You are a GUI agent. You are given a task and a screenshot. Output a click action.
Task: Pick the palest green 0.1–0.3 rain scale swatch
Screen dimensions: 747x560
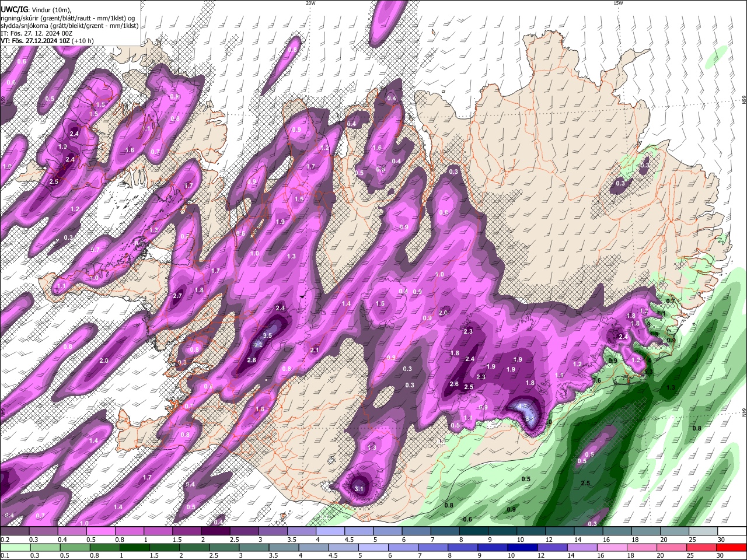point(15,548)
